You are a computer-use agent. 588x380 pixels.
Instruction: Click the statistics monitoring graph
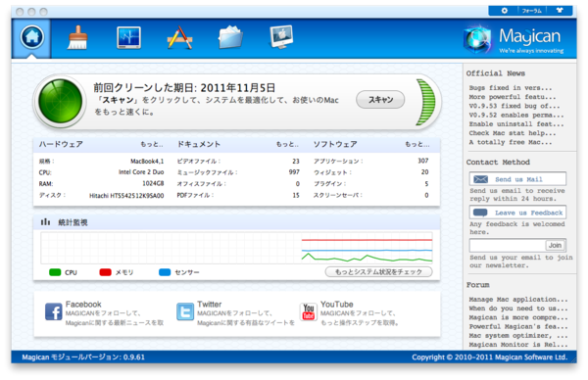click(x=236, y=248)
